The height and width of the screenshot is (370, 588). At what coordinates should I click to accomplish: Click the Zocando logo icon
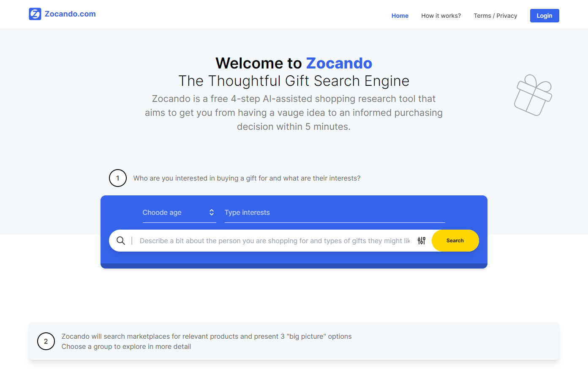(35, 14)
